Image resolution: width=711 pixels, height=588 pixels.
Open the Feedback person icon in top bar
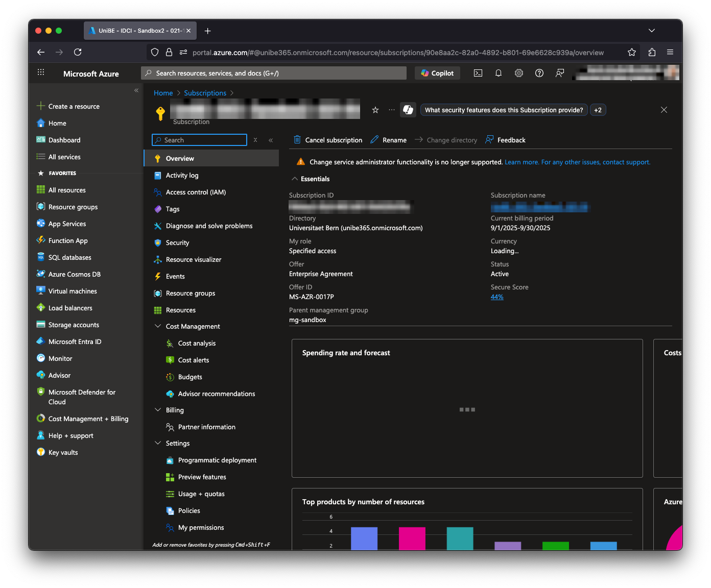[x=560, y=72]
